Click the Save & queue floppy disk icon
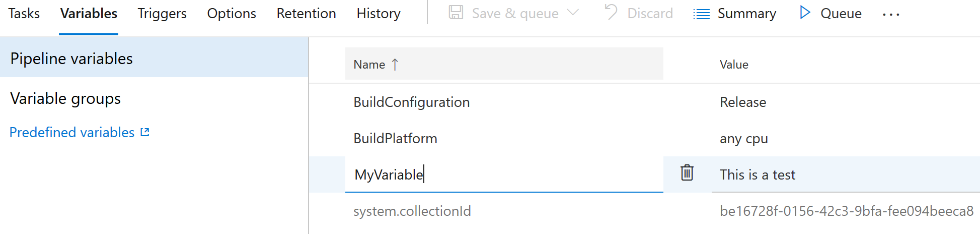 pos(456,13)
